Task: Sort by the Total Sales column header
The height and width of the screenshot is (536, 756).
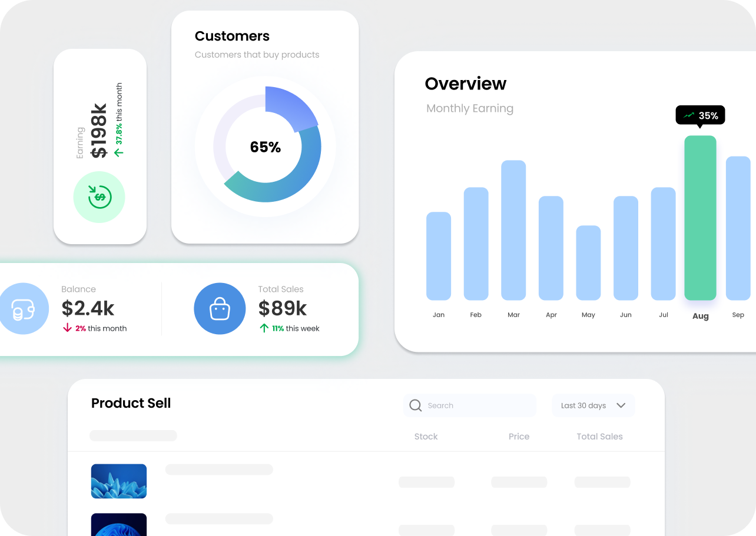Action: (599, 437)
